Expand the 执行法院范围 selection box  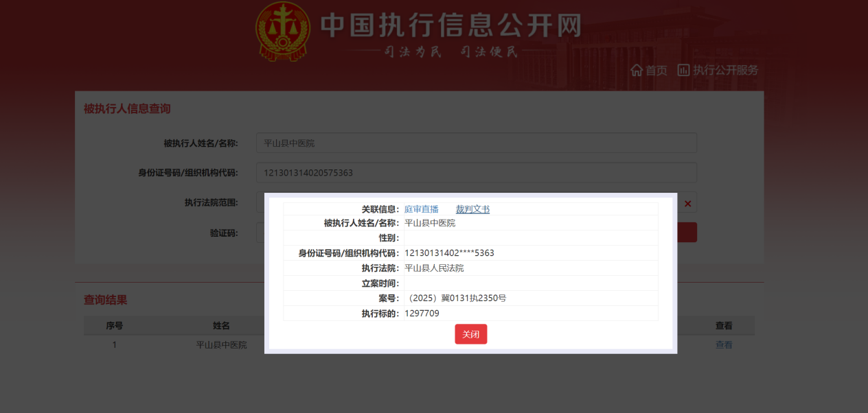coord(260,202)
